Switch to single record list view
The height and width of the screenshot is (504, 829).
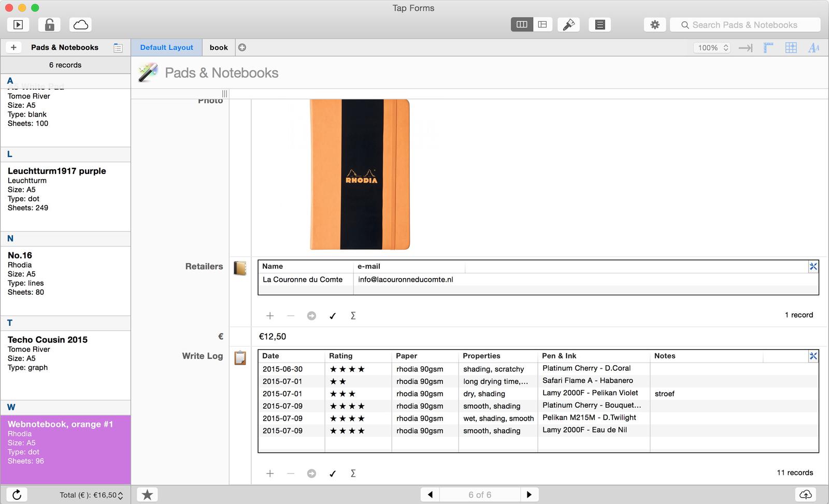542,24
